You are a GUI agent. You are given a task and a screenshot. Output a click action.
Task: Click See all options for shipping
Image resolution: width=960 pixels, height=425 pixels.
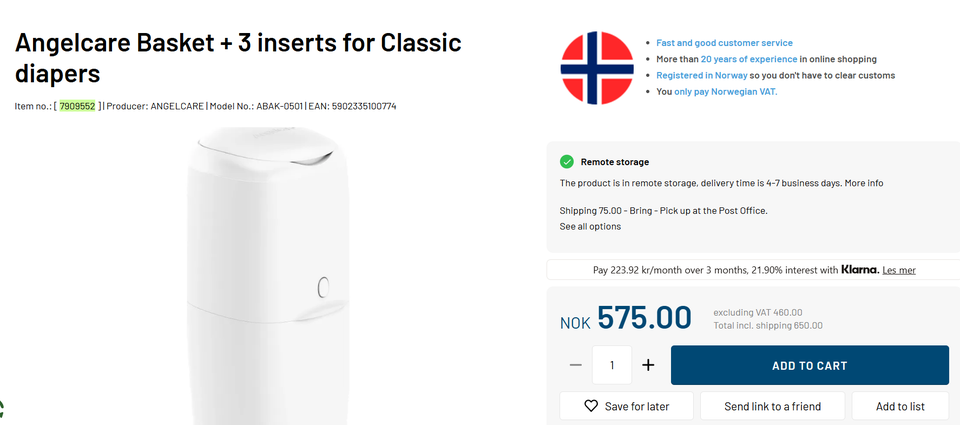[590, 226]
